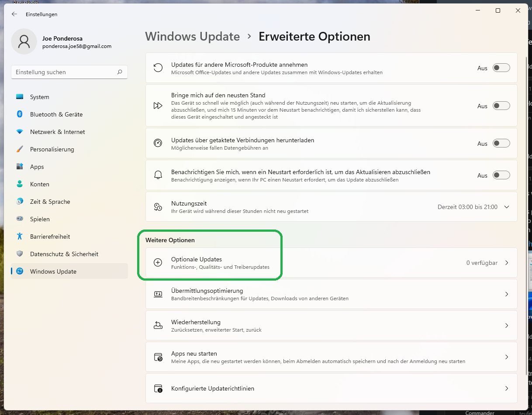Expand the Nutzungszeit chevron
532x415 pixels.
(507, 207)
